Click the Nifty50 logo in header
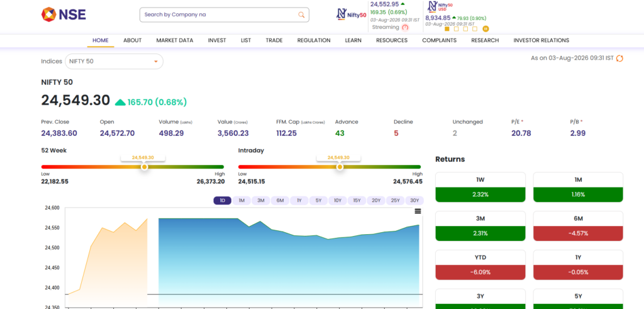 351,14
